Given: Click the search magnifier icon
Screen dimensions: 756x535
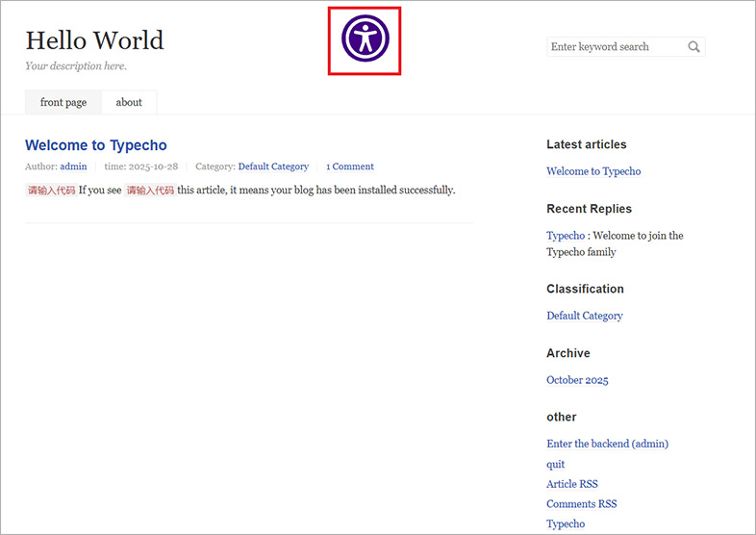Looking at the screenshot, I should point(693,47).
